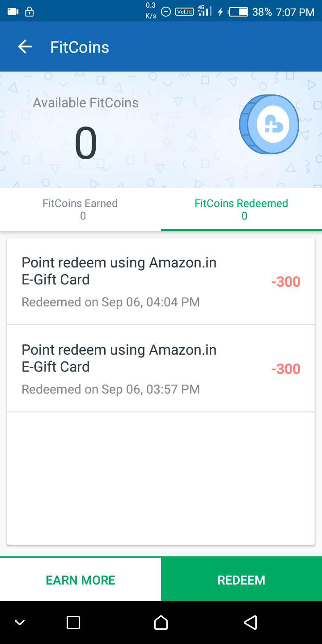
Task: Tap the signal strength bars icon
Action: [x=204, y=11]
